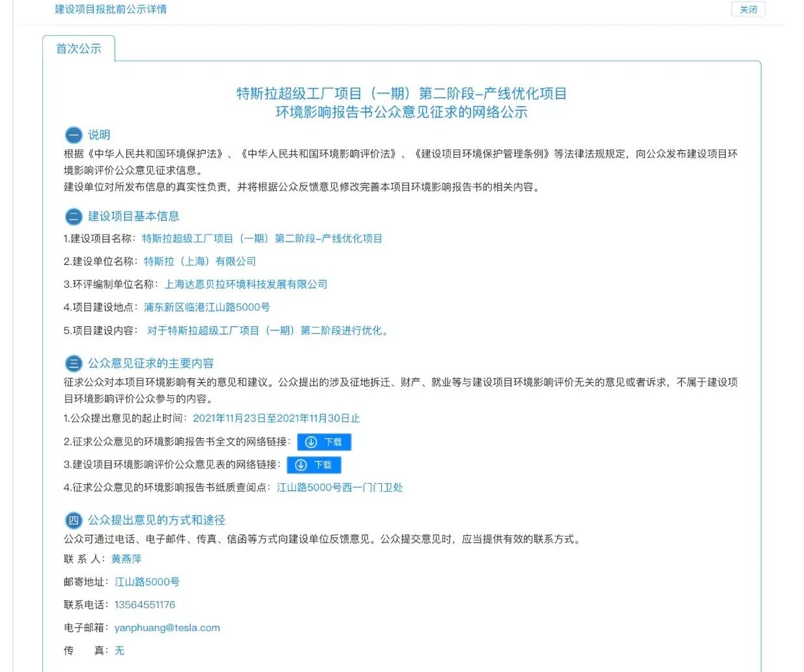Viewport: 804px width, 672px height.
Task: Click 上海达恩贝拉环境科技发展有限公司 text
Action: (x=246, y=284)
